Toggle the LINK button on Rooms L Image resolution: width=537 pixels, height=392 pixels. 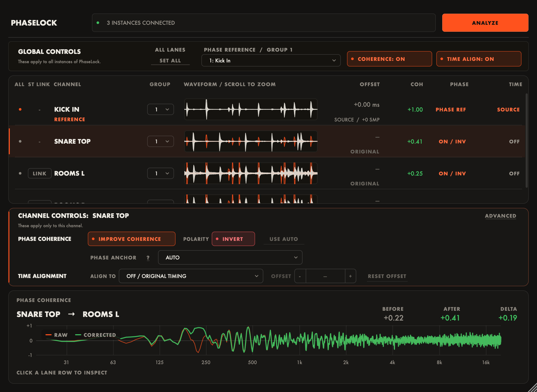coord(40,173)
